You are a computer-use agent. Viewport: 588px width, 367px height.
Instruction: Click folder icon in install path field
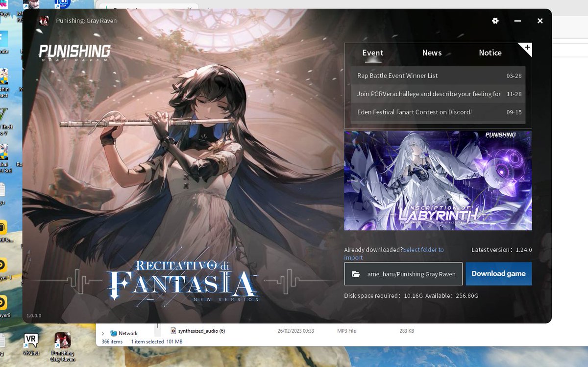[x=356, y=274]
